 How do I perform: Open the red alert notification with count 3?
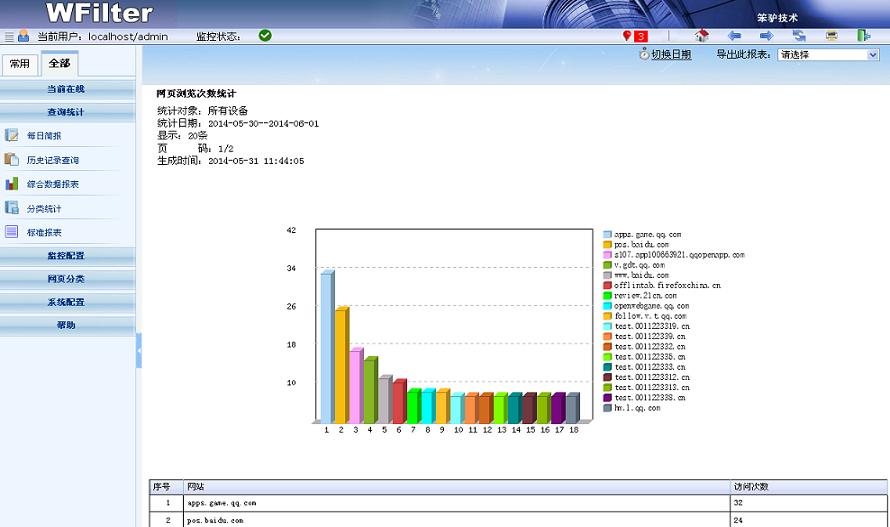click(635, 36)
